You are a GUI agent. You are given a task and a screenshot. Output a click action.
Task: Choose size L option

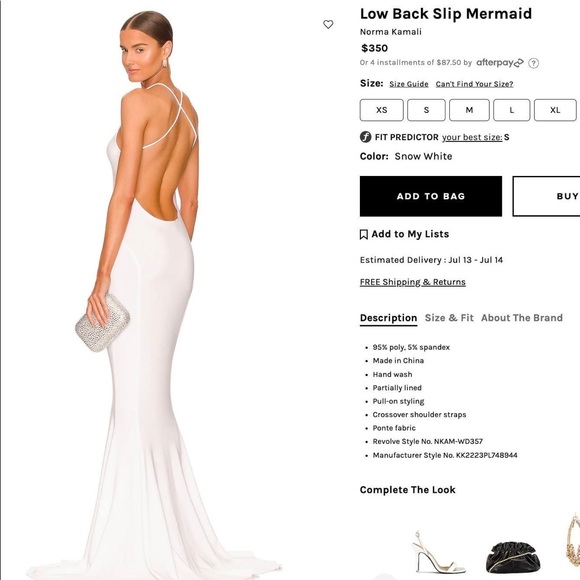tap(512, 110)
